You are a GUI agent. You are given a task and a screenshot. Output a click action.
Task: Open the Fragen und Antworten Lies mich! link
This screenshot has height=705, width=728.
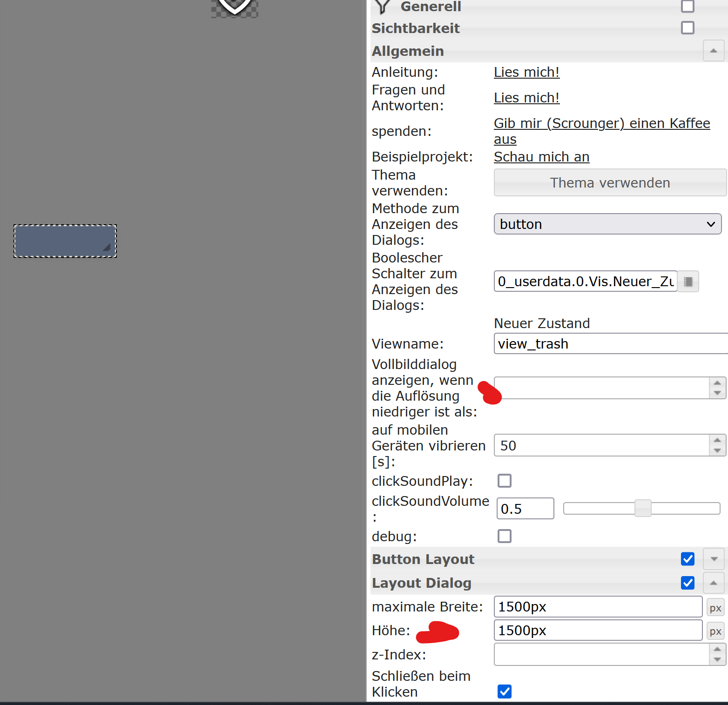[526, 98]
